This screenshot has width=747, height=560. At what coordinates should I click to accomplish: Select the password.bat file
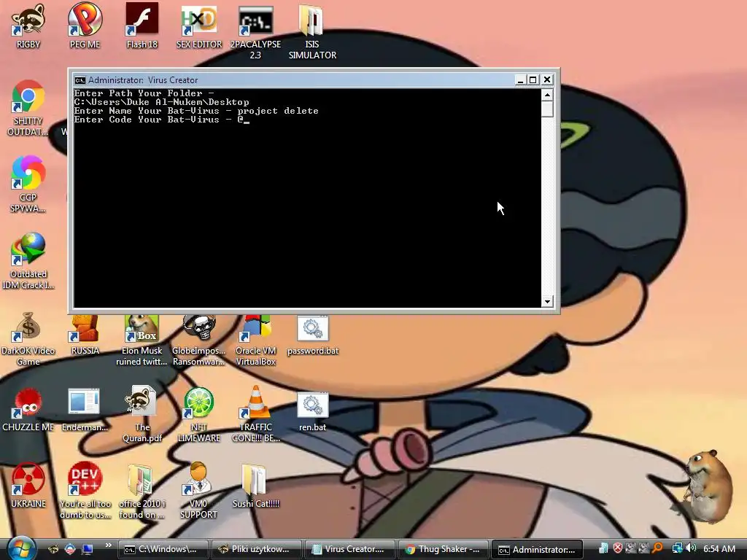coord(312,335)
